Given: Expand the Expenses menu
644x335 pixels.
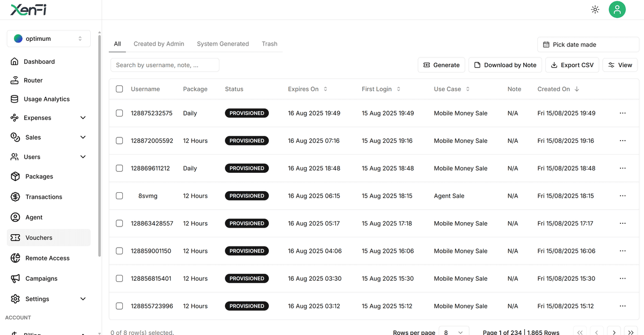Looking at the screenshot, I should (49, 118).
